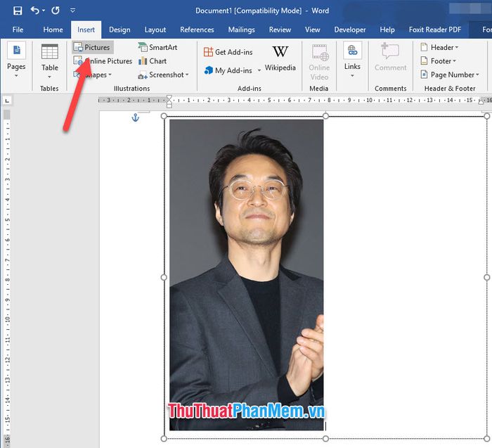Click the Save icon in title bar
Screen dimensions: 492x448
pos(18,11)
